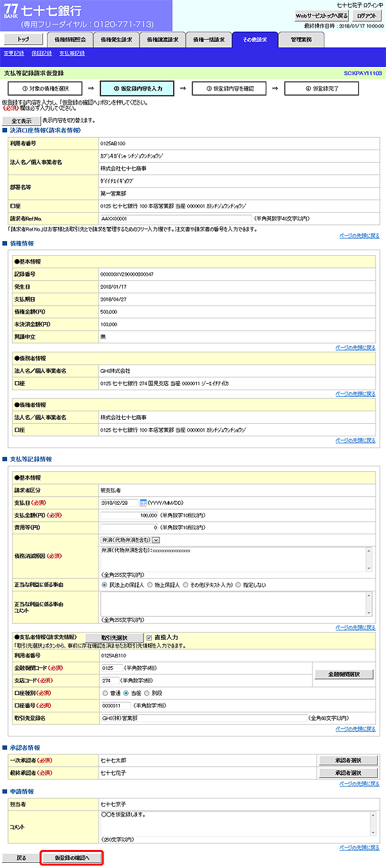Click the 金融機関選択 button
The height and width of the screenshot is (868, 386).
click(x=345, y=674)
